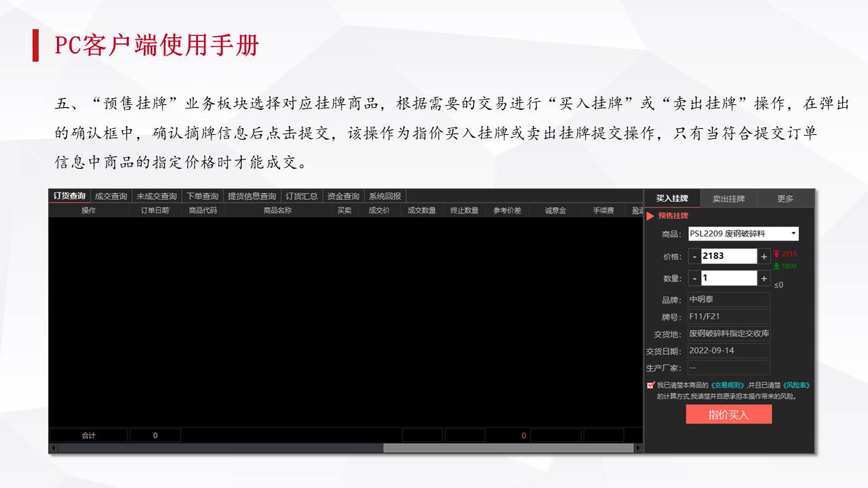Viewport: 868px width, 488px height.
Task: Set price to upper limit 2715 arrow
Action: pos(777,253)
